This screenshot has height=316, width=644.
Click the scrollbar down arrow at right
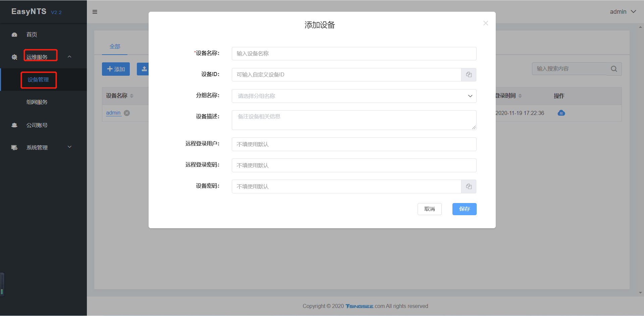[x=641, y=293]
